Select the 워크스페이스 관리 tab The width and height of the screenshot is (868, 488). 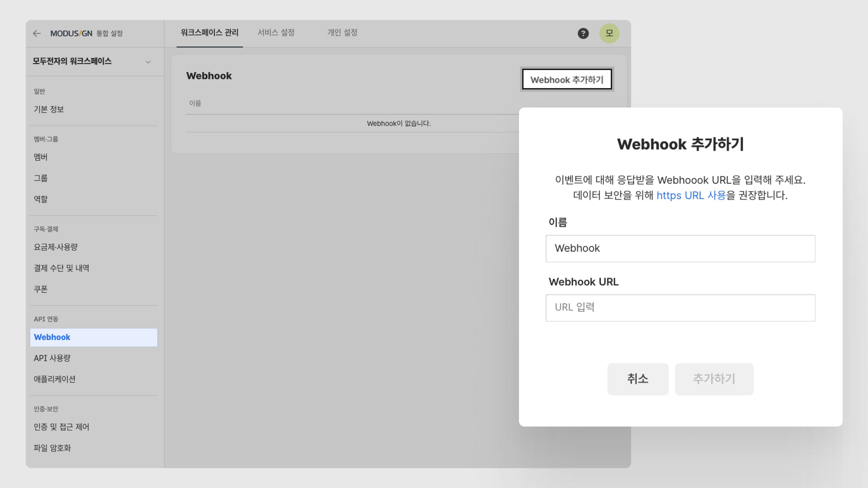click(x=209, y=33)
